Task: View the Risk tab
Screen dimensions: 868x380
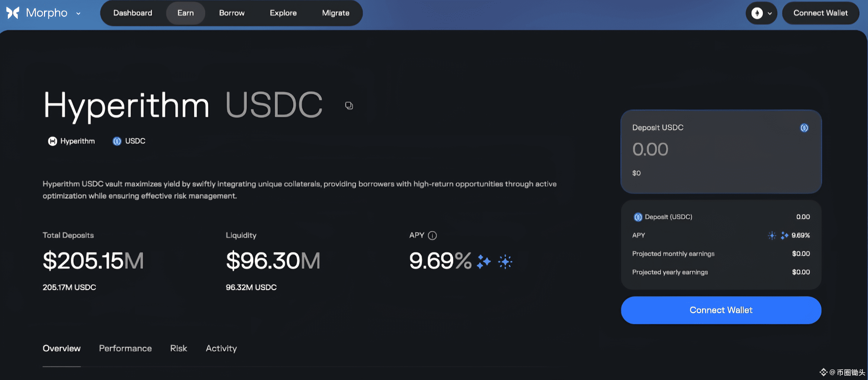Action: 178,348
